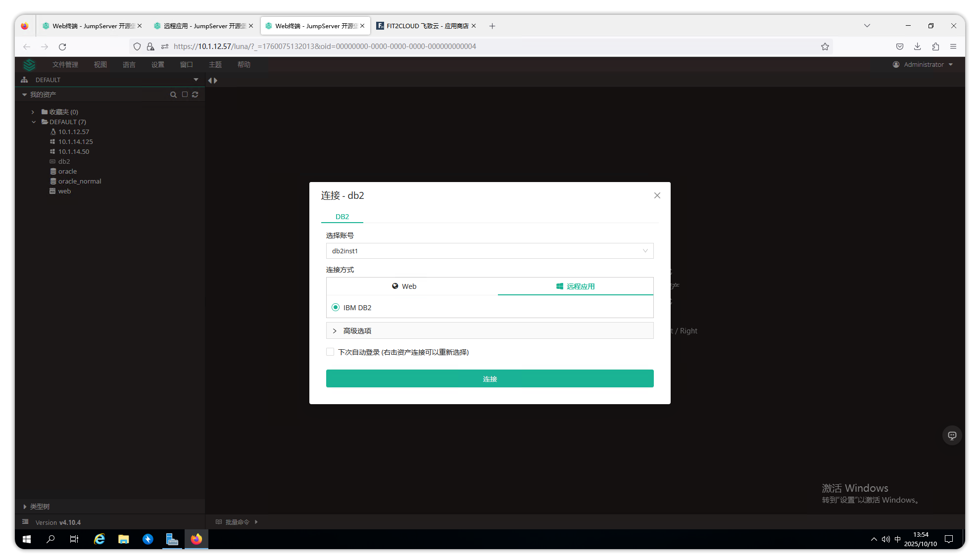Image resolution: width=980 pixels, height=559 pixels.
Task: Select the IBM DB2 radio button
Action: pos(336,307)
